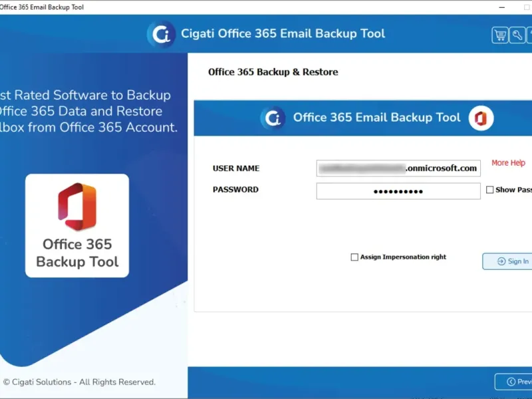Open the More Help link

(x=508, y=163)
